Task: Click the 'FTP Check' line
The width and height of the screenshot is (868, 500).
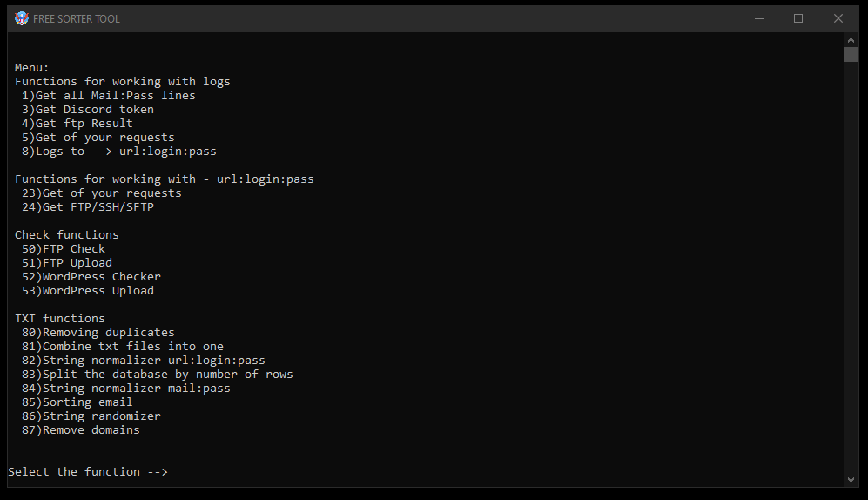Action: click(x=63, y=248)
